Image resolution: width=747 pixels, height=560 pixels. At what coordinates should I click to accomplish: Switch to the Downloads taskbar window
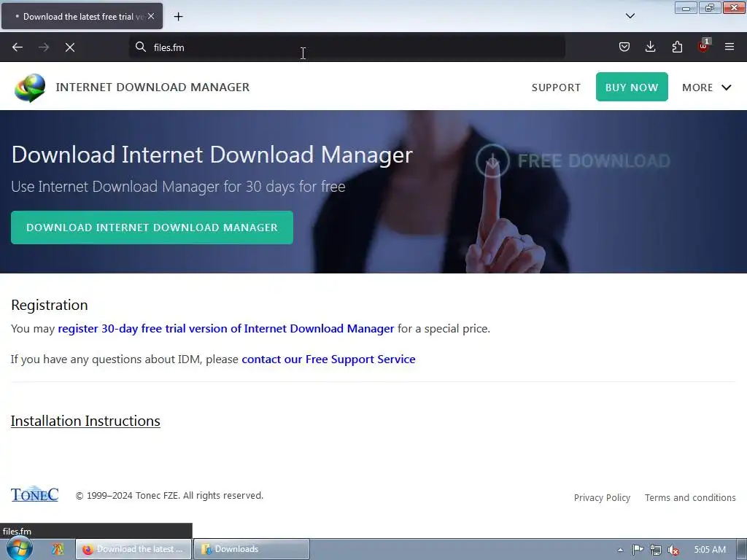252,549
